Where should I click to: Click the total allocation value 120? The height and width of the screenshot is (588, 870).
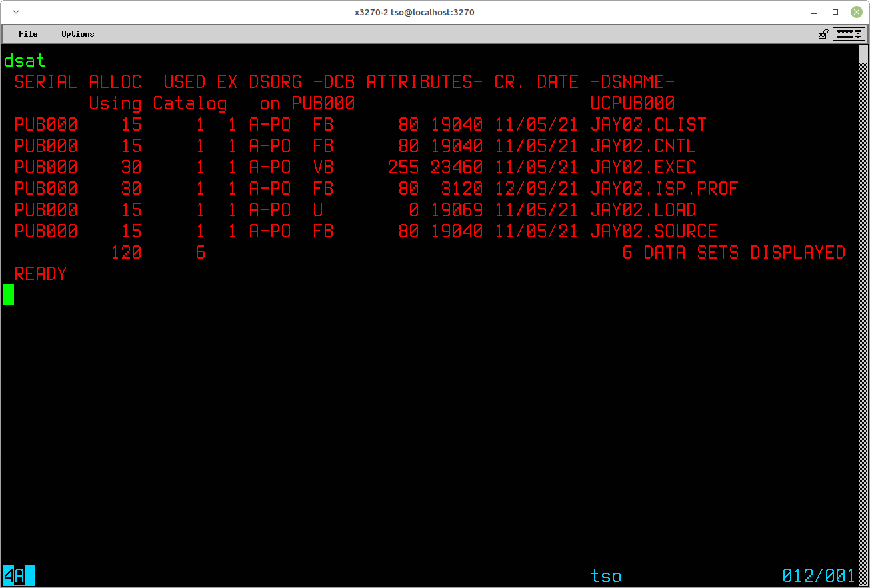(x=126, y=253)
